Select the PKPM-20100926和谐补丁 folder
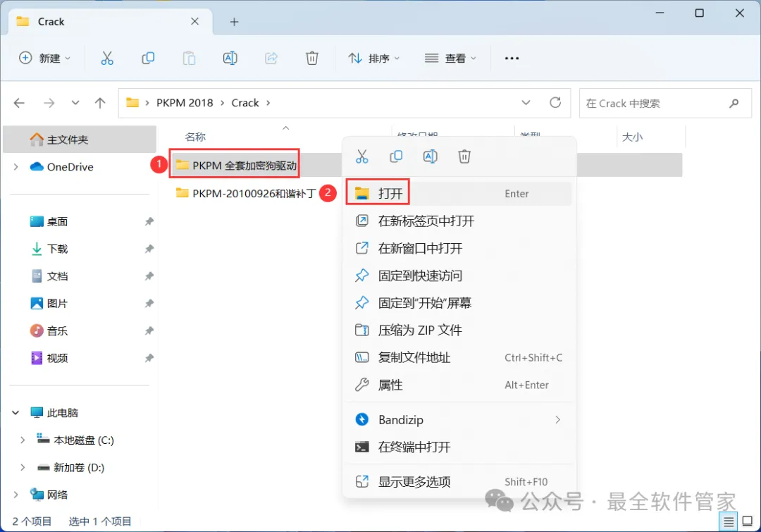Viewport: 761px width, 532px height. (246, 193)
